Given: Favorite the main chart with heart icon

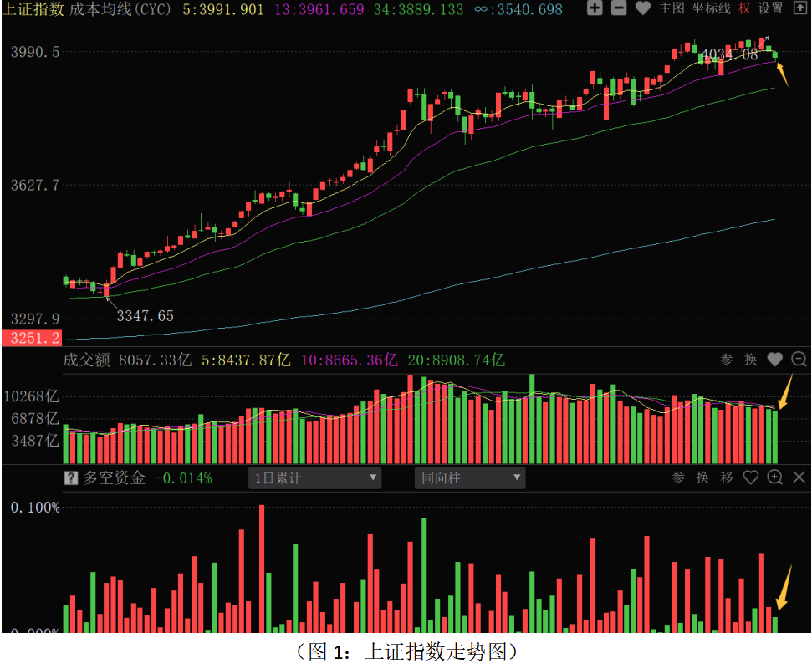Looking at the screenshot, I should (x=642, y=8).
